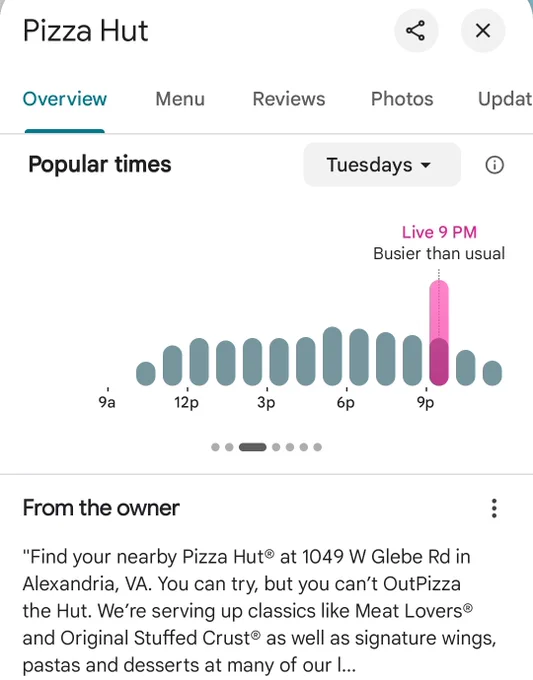This screenshot has width=533, height=680.
Task: Close the Pizza Hut place panel
Action: pyautogui.click(x=483, y=31)
